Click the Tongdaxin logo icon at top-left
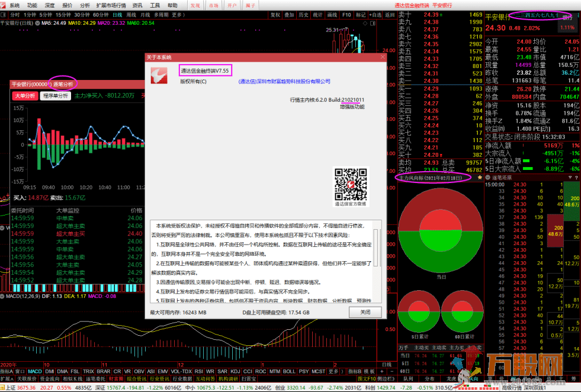This screenshot has width=581, height=392. [3, 5]
